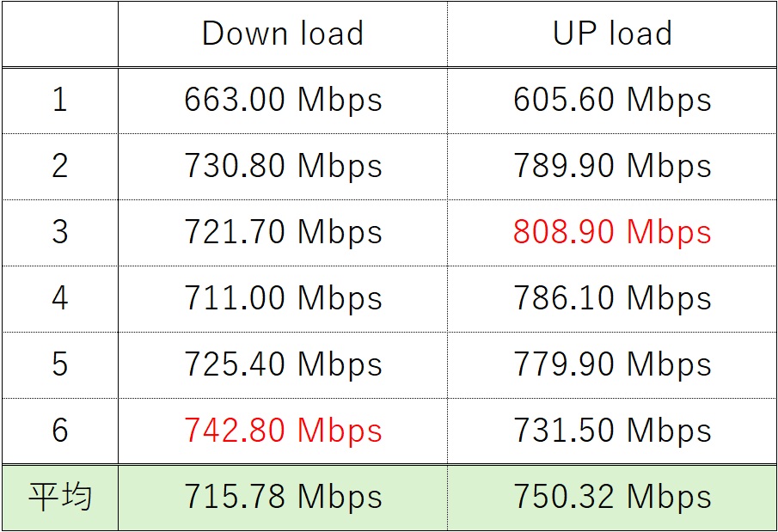Click the 721.70 Mbps download cell
This screenshot has height=532, width=778.
coord(283,232)
